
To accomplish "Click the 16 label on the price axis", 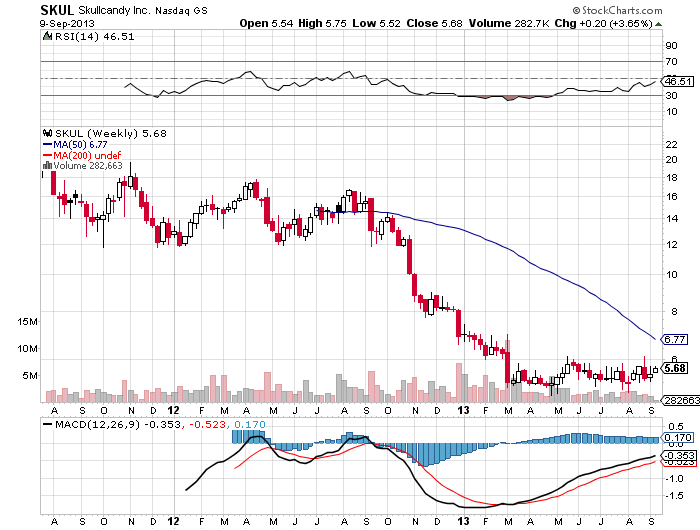I will [671, 196].
